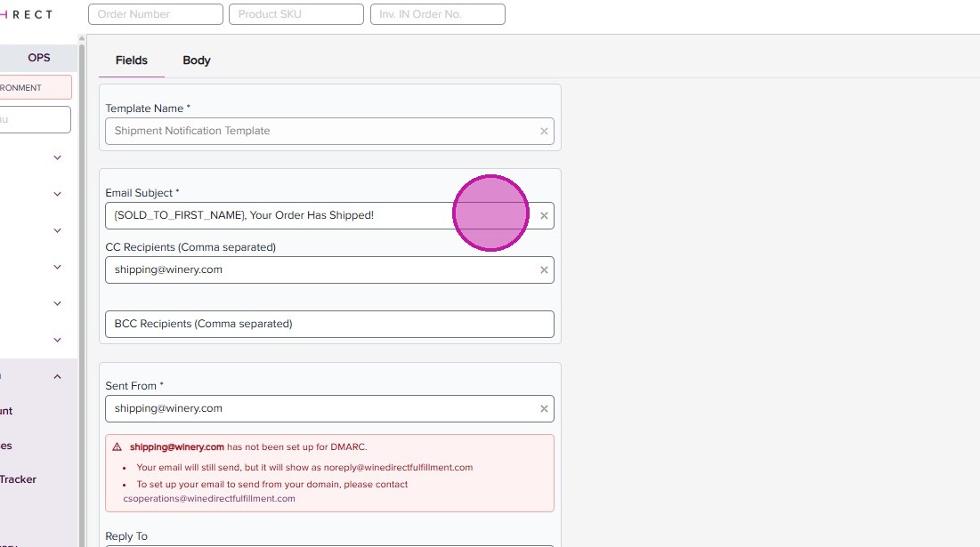
Task: Select the Fields tab
Action: point(132,60)
